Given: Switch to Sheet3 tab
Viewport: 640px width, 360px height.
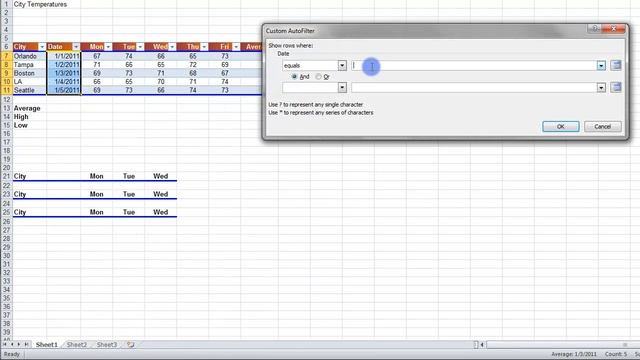Looking at the screenshot, I should tap(107, 344).
